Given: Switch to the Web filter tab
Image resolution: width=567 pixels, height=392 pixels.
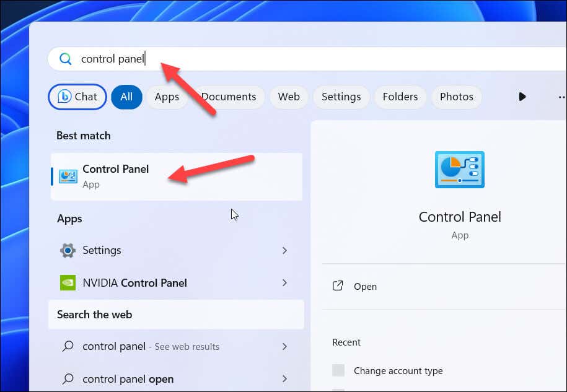Looking at the screenshot, I should [x=289, y=97].
